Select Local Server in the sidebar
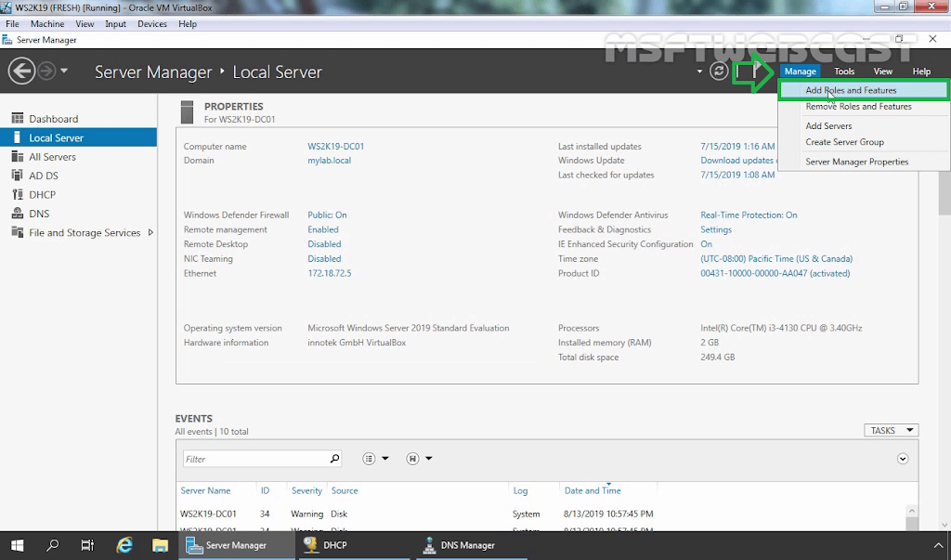Screen dimensions: 951x560 [x=78, y=137]
